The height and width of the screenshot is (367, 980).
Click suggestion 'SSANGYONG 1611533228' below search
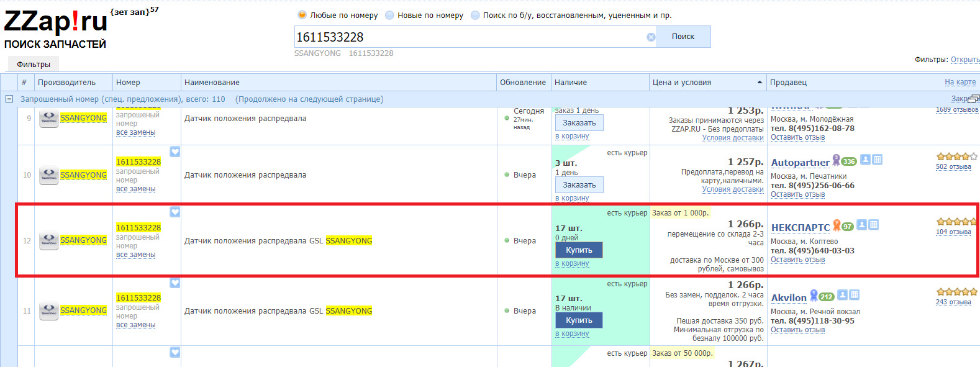(x=343, y=53)
